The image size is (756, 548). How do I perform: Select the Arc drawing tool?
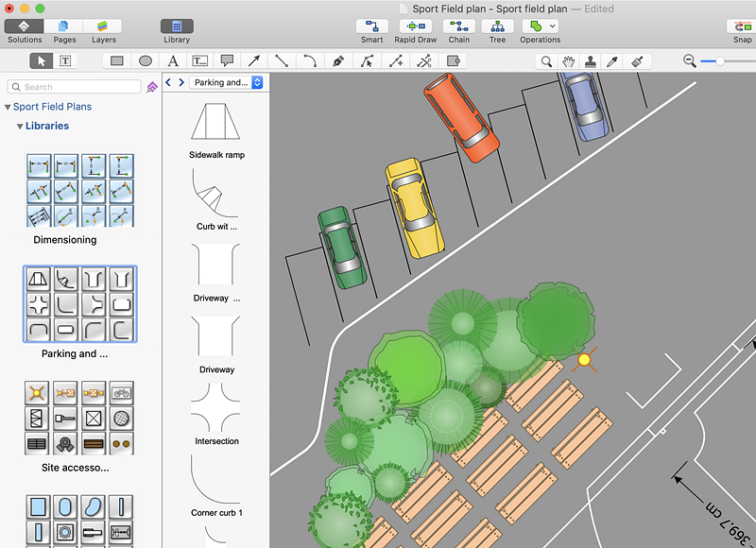coord(309,60)
